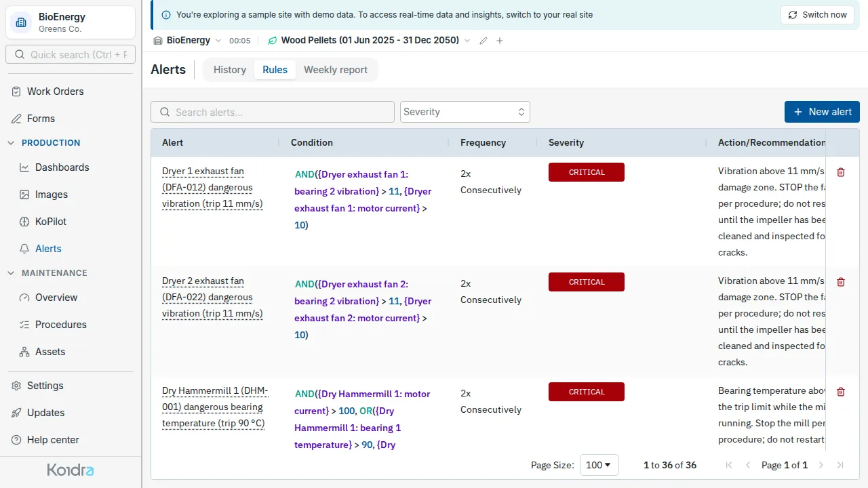Open the Page Size 100 dropdown
868x488 pixels.
[599, 465]
